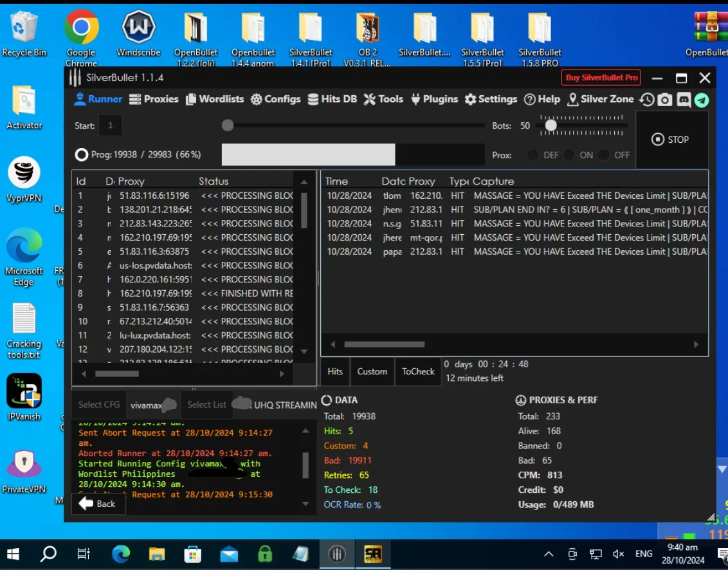Click the Custom results tab
The image size is (728, 570).
(372, 371)
